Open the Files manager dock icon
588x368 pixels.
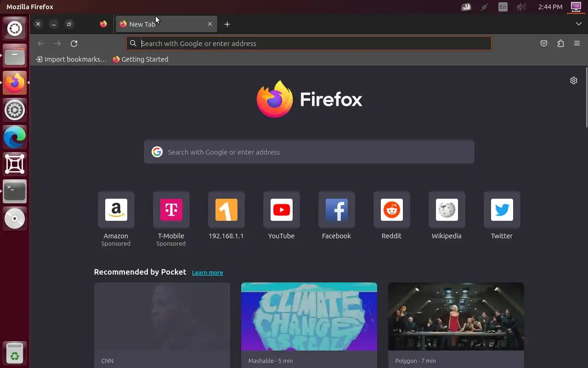pyautogui.click(x=15, y=56)
